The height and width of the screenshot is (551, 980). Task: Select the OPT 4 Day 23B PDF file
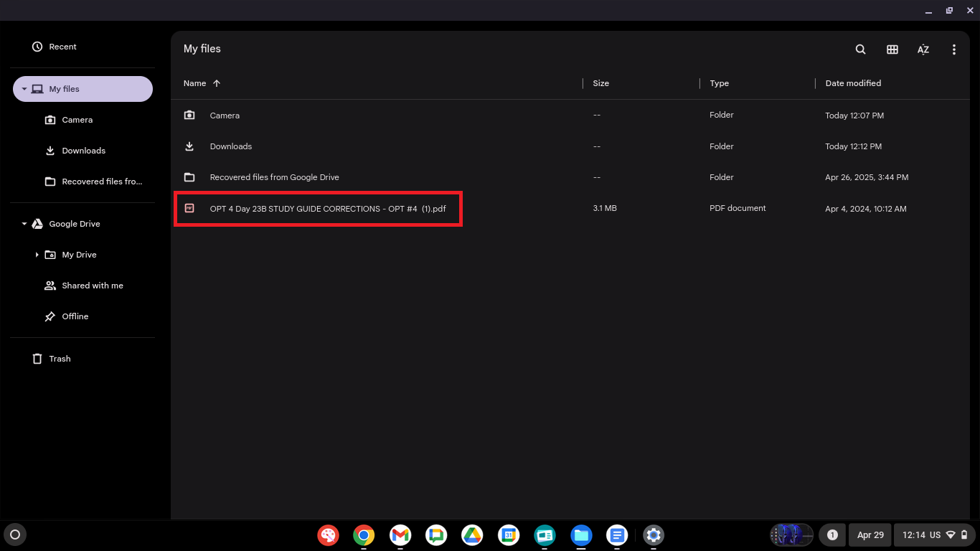pos(327,209)
